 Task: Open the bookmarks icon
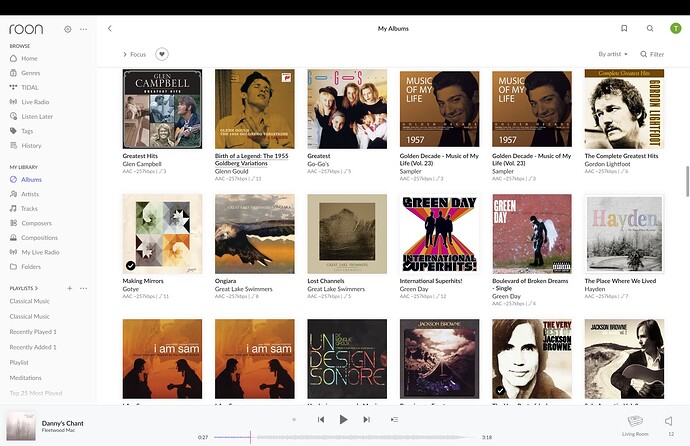(624, 28)
